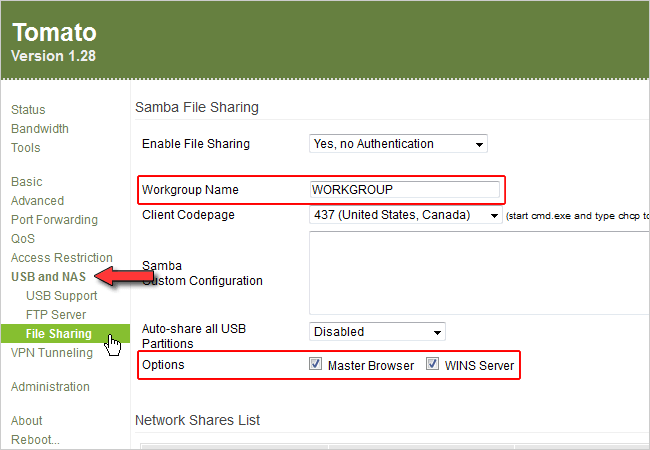This screenshot has height=450, width=650.
Task: Open the Status page
Action: point(28,110)
